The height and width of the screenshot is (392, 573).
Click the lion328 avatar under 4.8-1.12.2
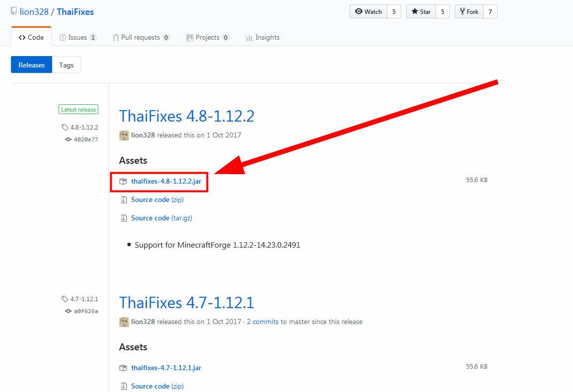(124, 135)
